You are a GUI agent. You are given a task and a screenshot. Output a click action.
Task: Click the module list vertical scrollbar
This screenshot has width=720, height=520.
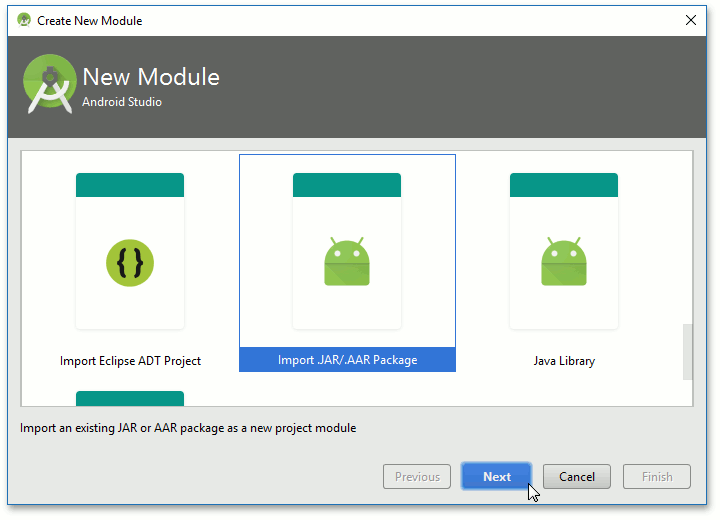point(687,352)
